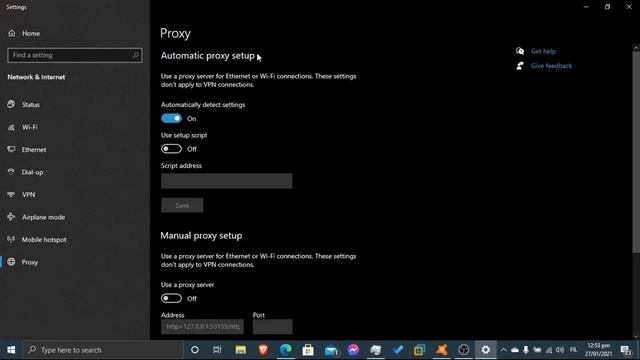The width and height of the screenshot is (640, 360).
Task: Show hidden system tray icons
Action: [503, 350]
